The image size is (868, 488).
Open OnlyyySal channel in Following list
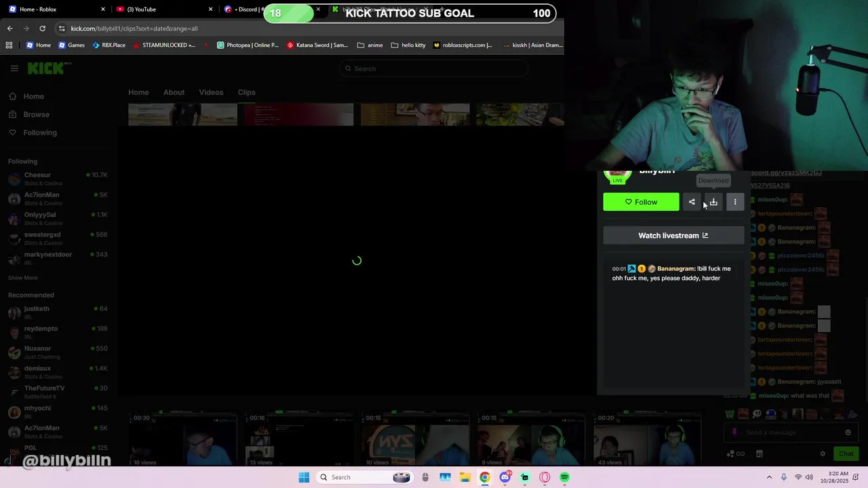(x=58, y=218)
